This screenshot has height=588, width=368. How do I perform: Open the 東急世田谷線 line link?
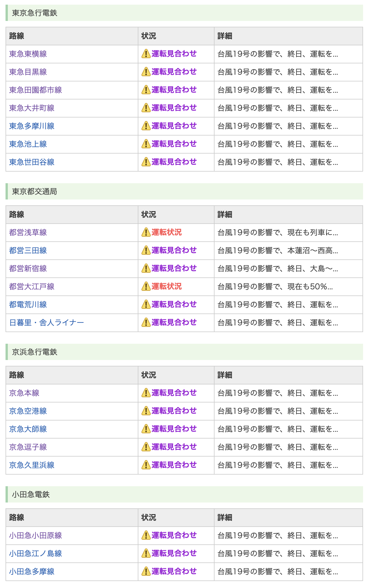tap(32, 162)
